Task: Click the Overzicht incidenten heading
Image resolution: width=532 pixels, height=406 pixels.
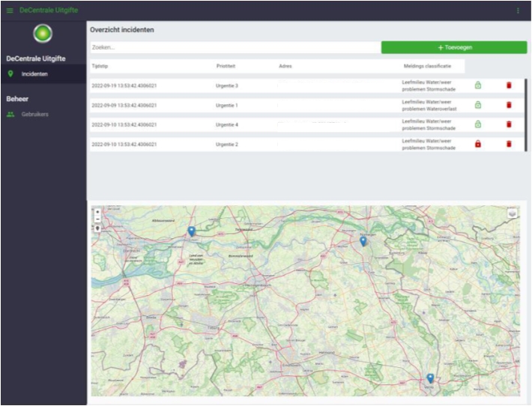Action: coord(122,30)
